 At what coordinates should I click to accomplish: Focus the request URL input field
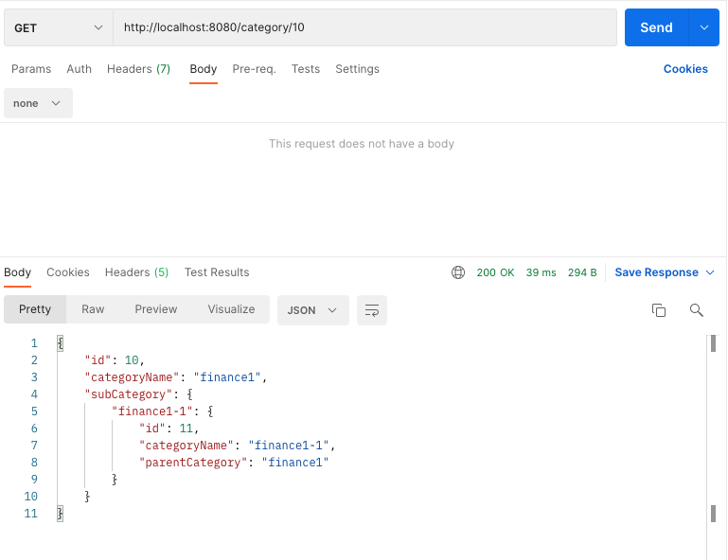pyautogui.click(x=364, y=27)
